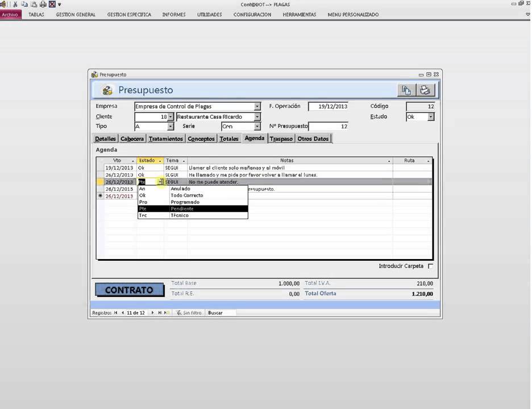The image size is (532, 409).
Task: Click the new-row selector marked with asterisk
Action: (x=100, y=196)
